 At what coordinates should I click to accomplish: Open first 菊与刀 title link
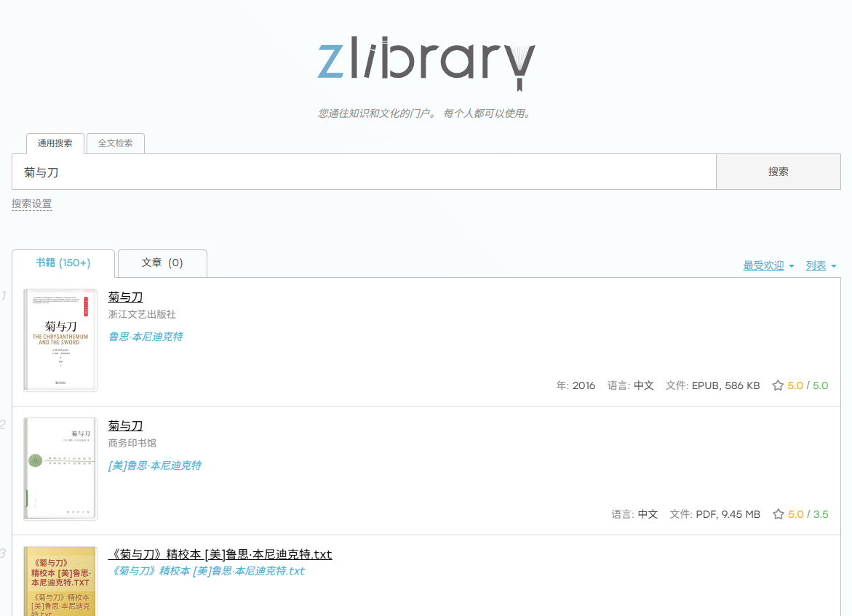(x=125, y=297)
